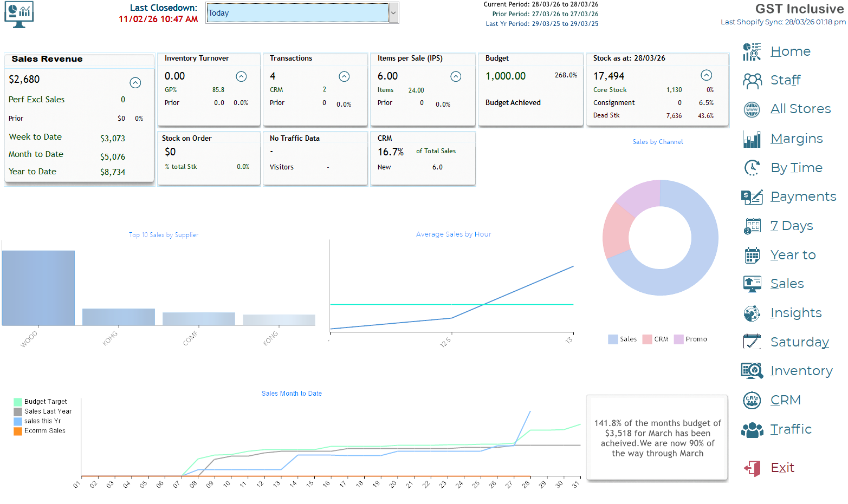Image resolution: width=848 pixels, height=504 pixels.
Task: Click the By Time clock icon
Action: [752, 168]
